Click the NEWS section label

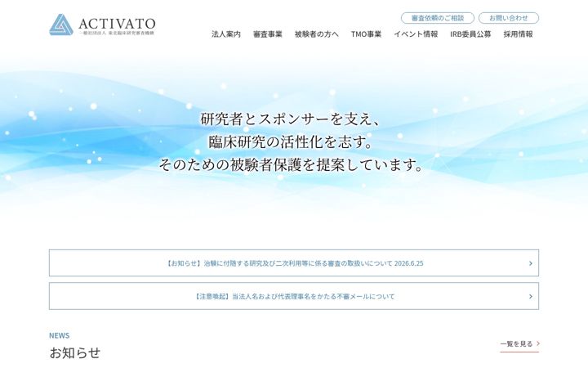(60, 335)
